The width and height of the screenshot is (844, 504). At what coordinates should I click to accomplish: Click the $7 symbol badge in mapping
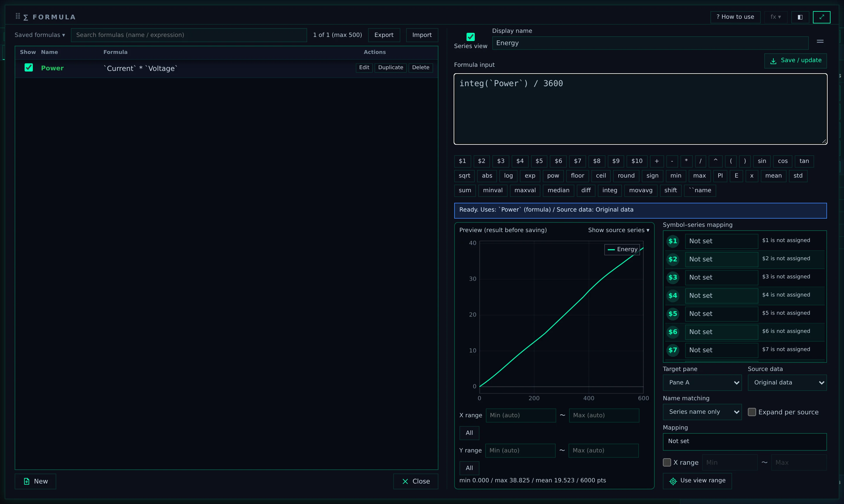[x=673, y=350]
